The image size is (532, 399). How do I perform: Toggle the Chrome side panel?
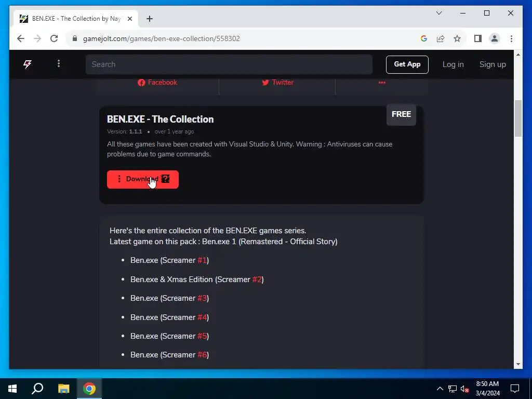coord(478,38)
